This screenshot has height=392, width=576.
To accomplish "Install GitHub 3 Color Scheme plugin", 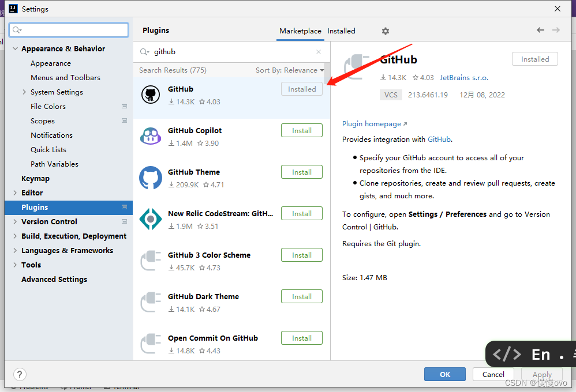I will click(x=302, y=255).
